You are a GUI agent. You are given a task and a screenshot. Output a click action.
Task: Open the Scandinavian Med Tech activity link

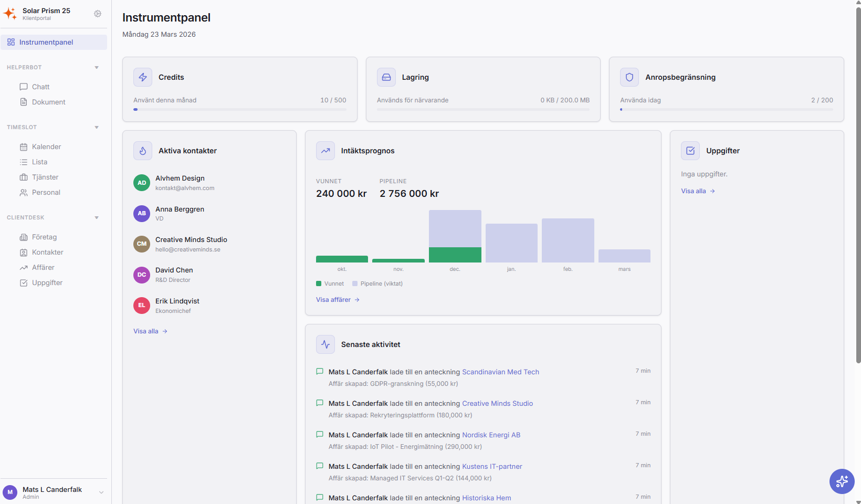point(500,372)
